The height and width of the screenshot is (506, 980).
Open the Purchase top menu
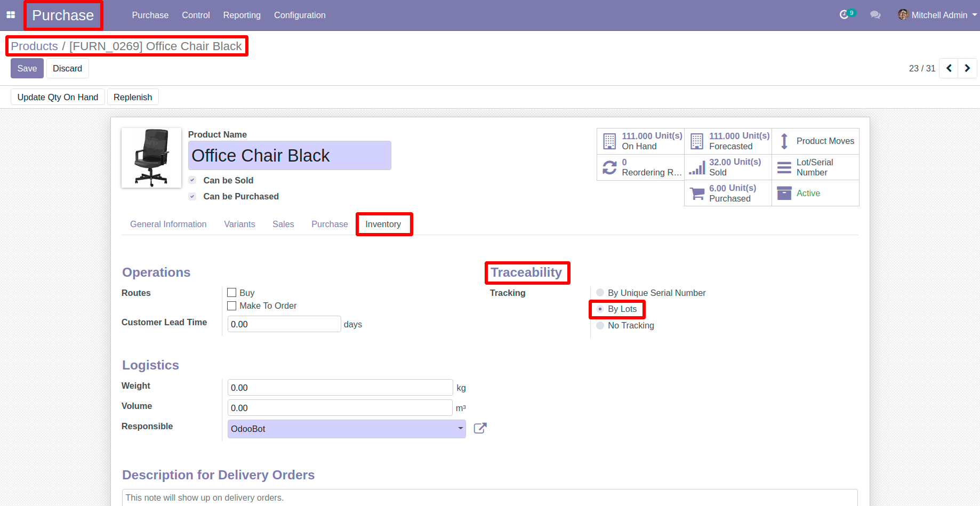(x=150, y=15)
